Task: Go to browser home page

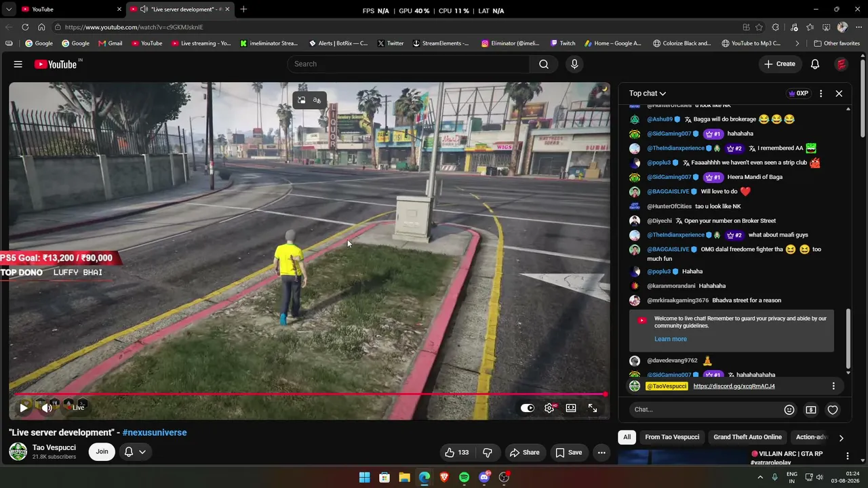Action: (41, 27)
